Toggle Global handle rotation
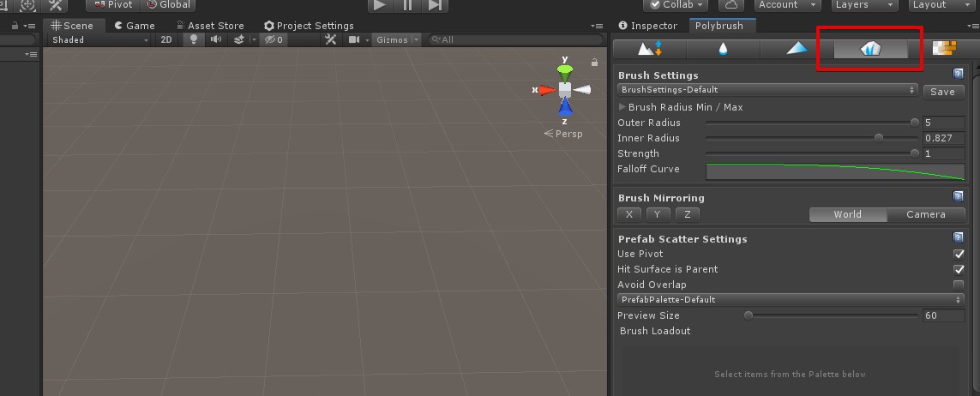 click(168, 5)
